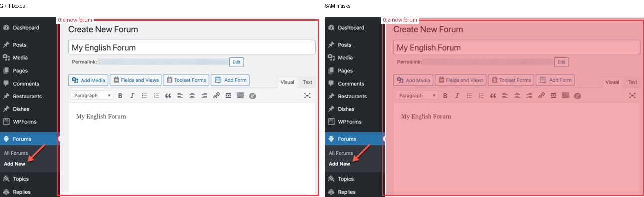Toggle the extra toolbar row in GRIT boxes editor

click(x=240, y=96)
